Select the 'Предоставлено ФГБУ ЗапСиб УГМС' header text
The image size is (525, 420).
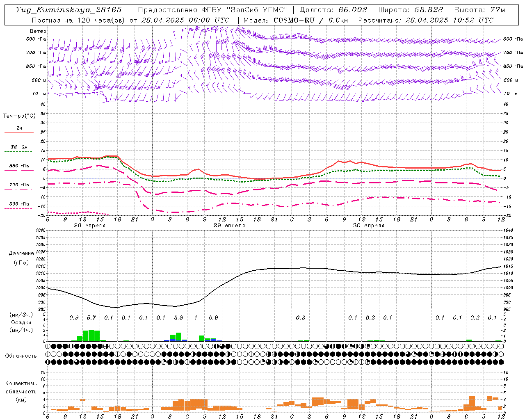coord(213,10)
